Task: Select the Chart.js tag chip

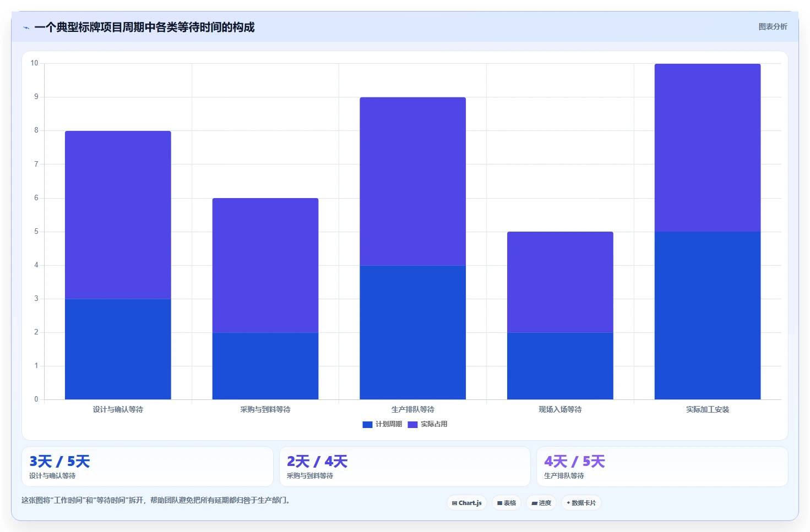Action: point(466,503)
